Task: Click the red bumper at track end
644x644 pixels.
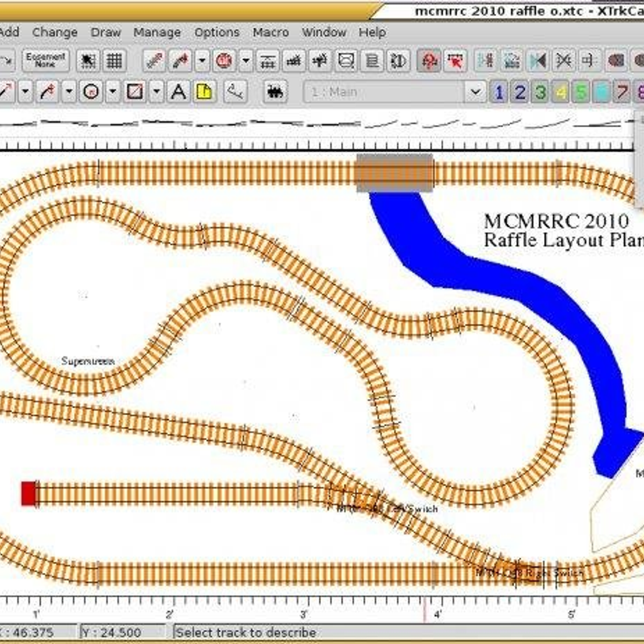Action: tap(28, 493)
